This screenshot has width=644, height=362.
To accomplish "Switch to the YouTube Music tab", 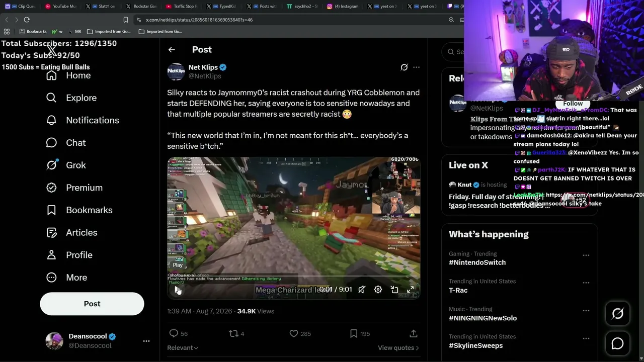I will 60,7.
